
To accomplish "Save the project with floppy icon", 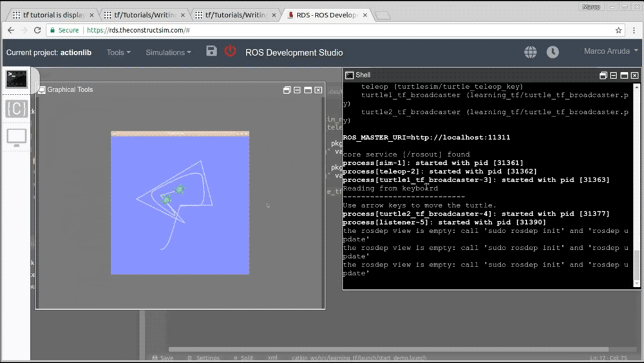I will click(x=211, y=51).
